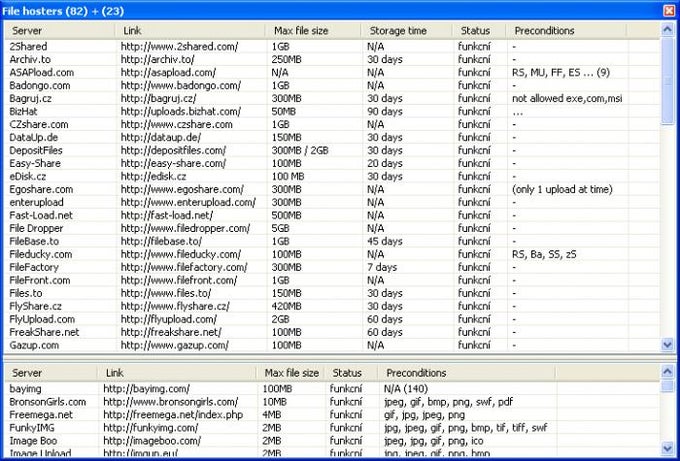Screen dimensions: 680x461
Task: Click the http://depositfiles.com/ link cell
Action: 173,150
